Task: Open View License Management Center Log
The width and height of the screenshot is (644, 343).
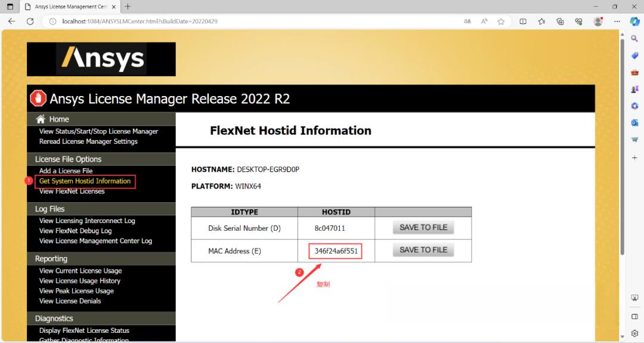Action: click(x=95, y=241)
